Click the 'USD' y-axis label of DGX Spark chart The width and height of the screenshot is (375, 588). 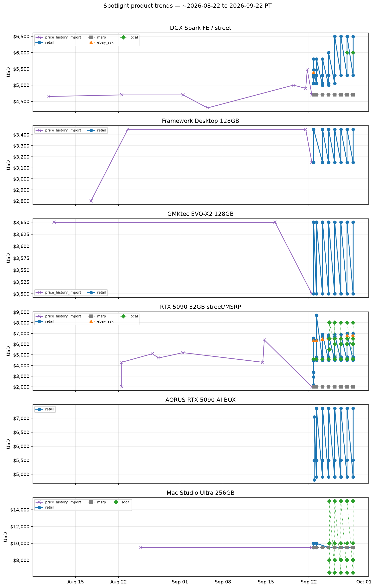(x=9, y=72)
